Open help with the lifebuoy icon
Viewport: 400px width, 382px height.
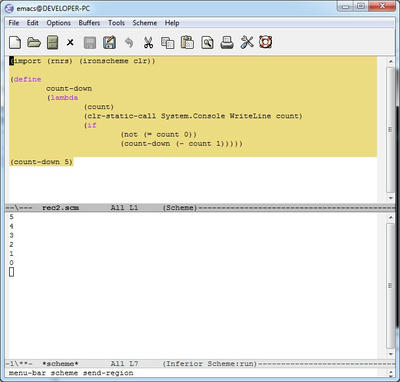pyautogui.click(x=266, y=42)
